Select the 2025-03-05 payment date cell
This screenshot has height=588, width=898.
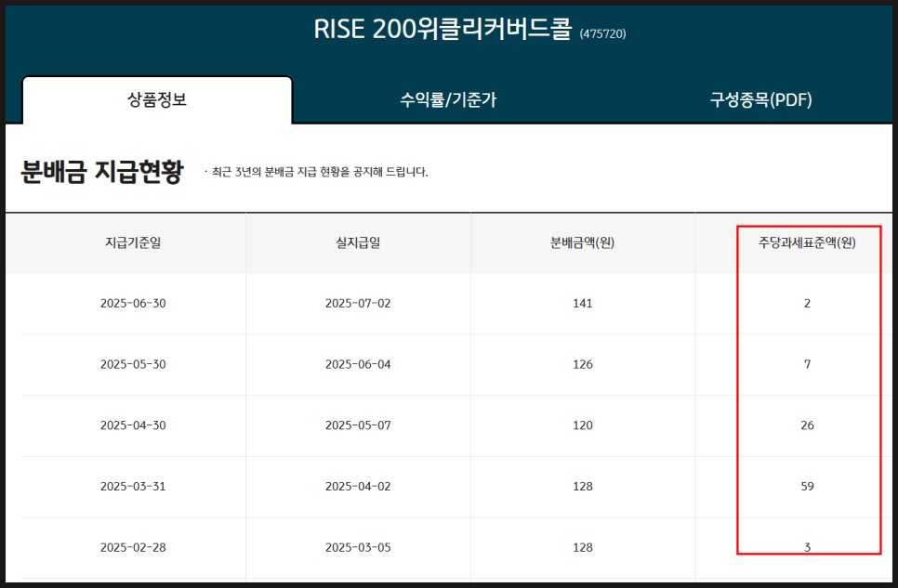click(x=358, y=547)
